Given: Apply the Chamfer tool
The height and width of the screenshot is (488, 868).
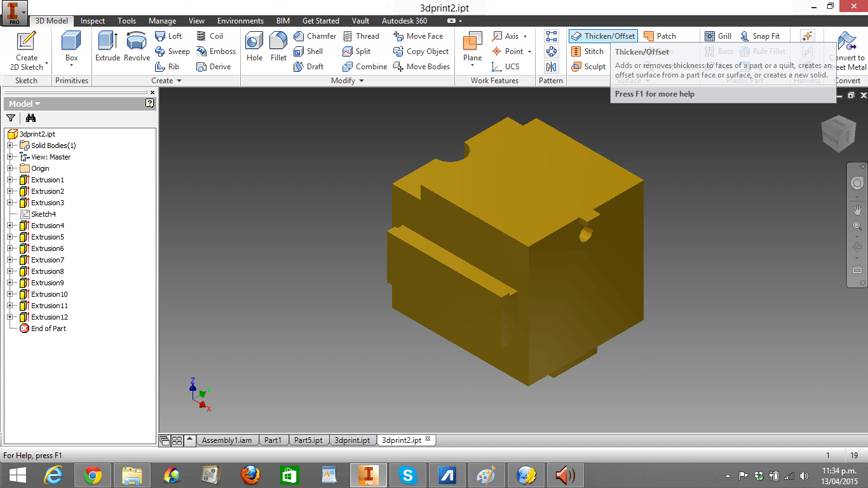Looking at the screenshot, I should pyautogui.click(x=315, y=36).
